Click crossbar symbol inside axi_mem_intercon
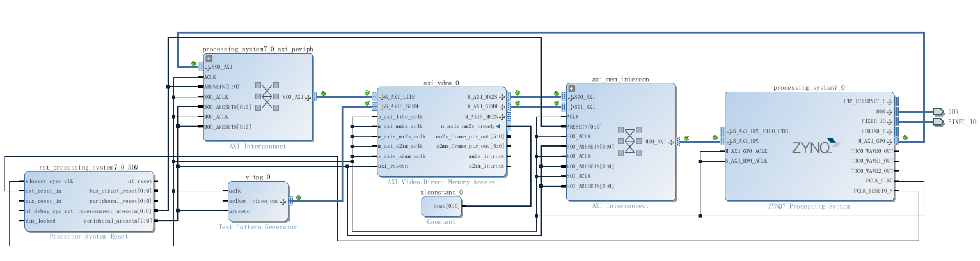980x261 pixels. pyautogui.click(x=630, y=141)
